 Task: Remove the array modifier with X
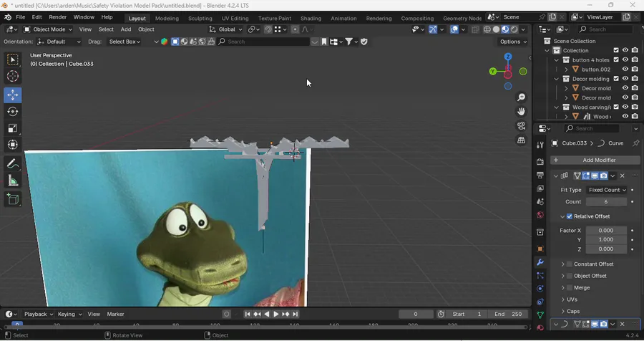(623, 176)
